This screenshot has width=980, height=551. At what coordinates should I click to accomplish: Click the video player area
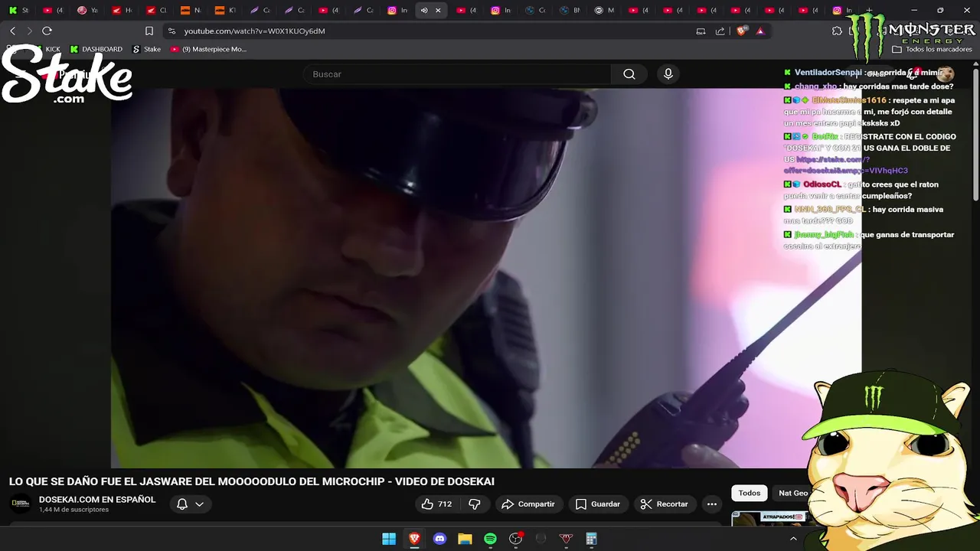486,278
